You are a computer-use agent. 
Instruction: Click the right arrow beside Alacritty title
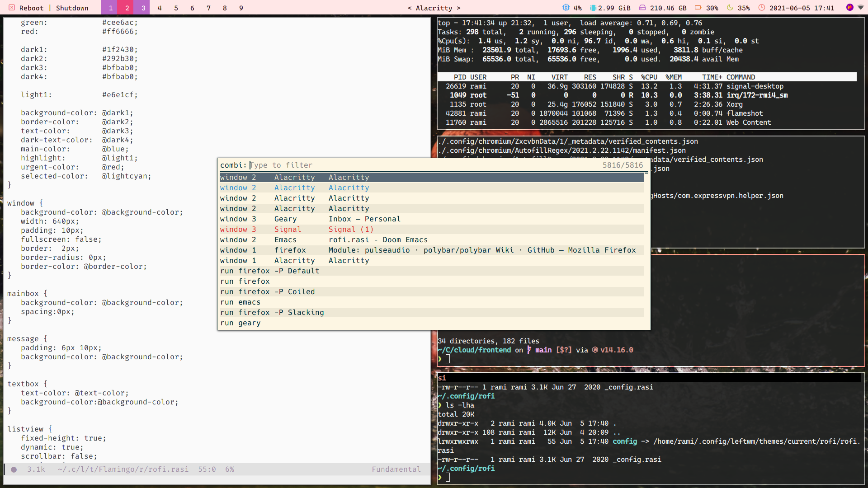(x=458, y=8)
